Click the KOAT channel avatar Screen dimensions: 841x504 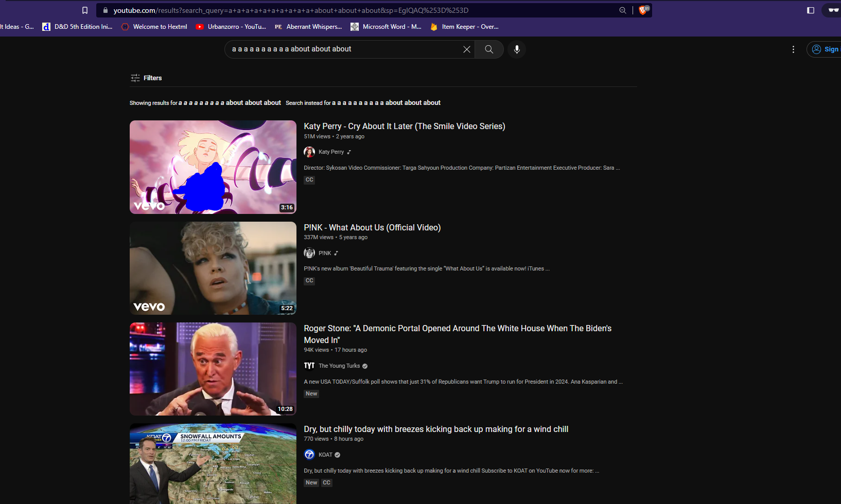[309, 455]
